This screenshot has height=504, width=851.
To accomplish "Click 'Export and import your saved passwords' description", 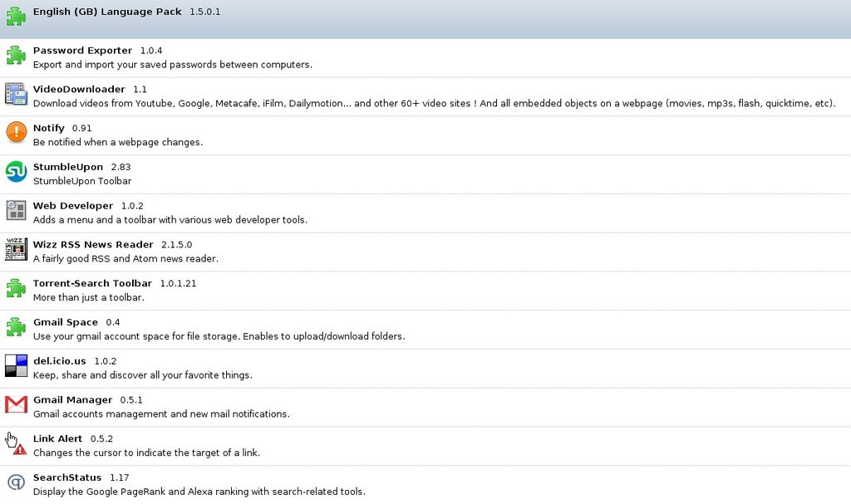I will (x=173, y=65).
